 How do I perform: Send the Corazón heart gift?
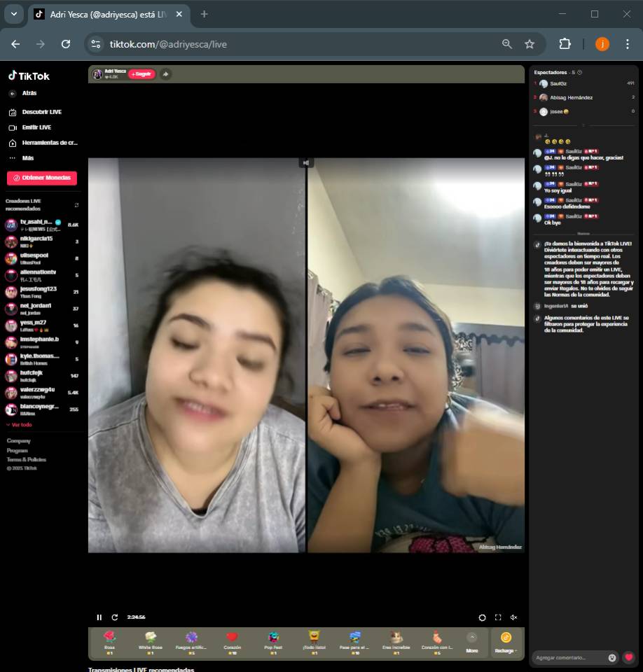(x=232, y=640)
